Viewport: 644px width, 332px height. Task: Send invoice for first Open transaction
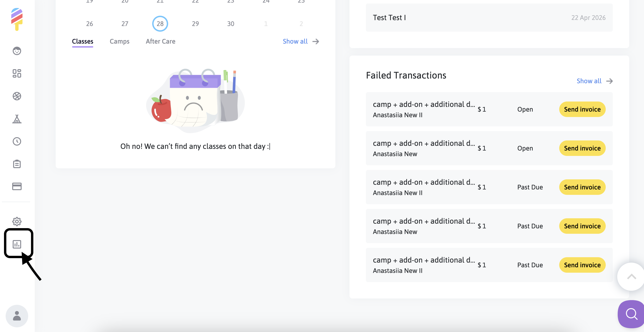pyautogui.click(x=582, y=109)
